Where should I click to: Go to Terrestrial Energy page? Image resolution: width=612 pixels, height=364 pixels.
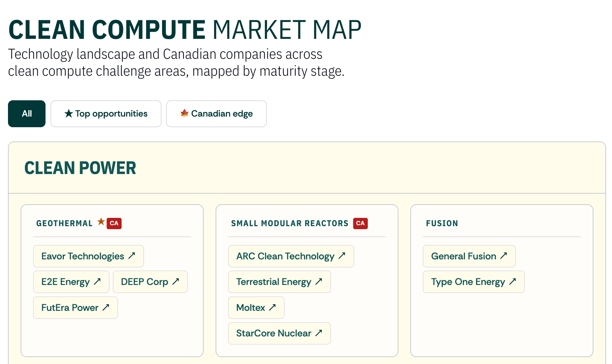279,282
